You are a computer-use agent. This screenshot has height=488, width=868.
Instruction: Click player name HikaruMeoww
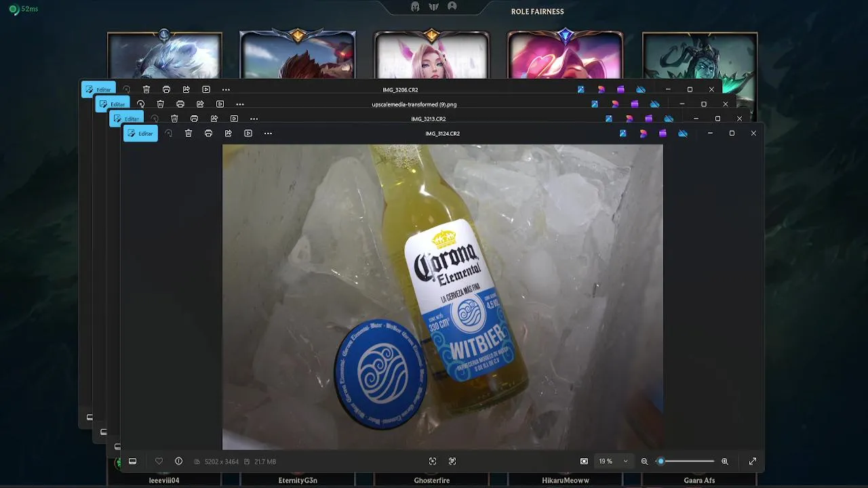pyautogui.click(x=566, y=481)
